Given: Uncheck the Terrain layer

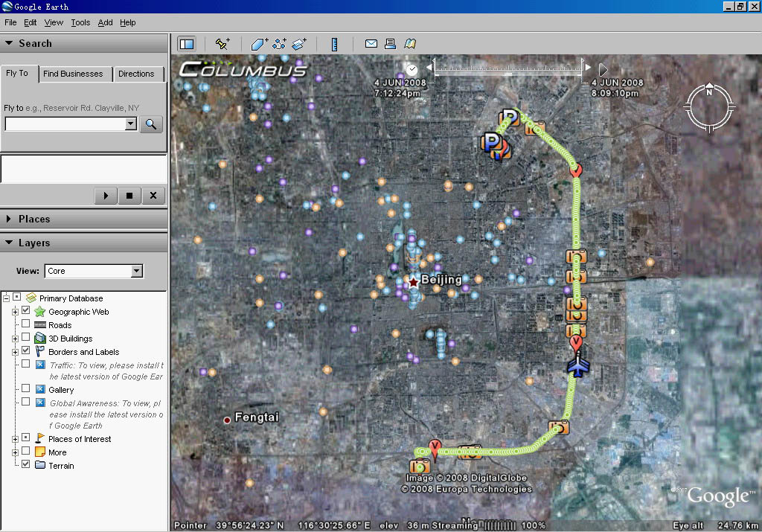Looking at the screenshot, I should coord(26,464).
